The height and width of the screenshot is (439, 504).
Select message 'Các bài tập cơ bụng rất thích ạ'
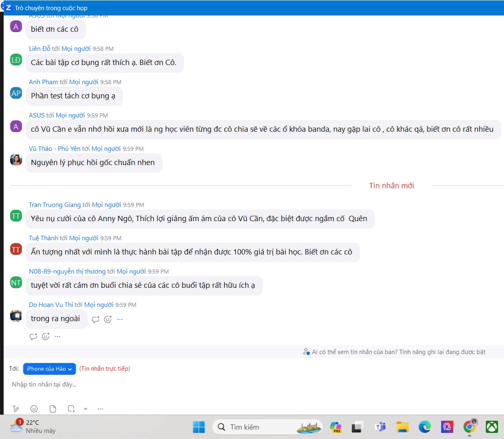(x=104, y=63)
